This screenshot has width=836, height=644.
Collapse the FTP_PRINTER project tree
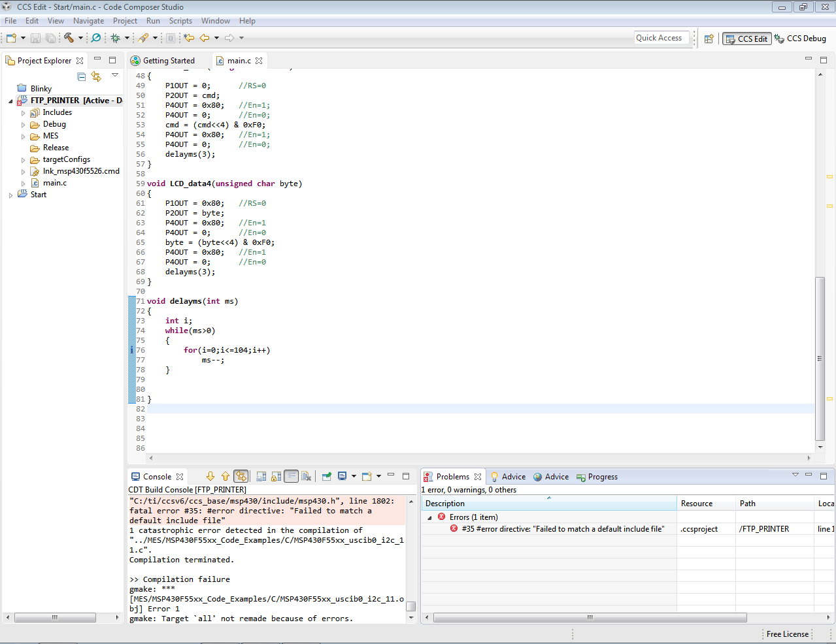click(10, 101)
